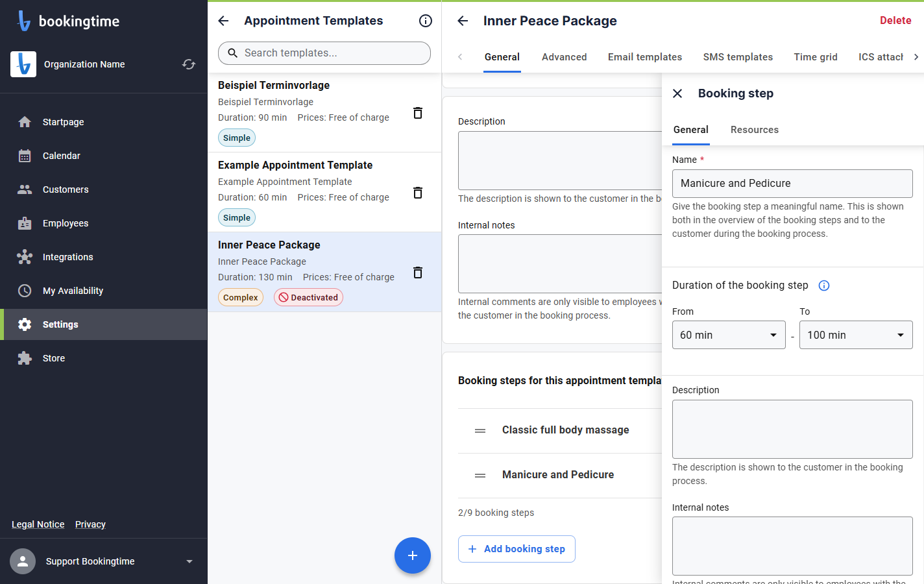Open the Email templates tab
The image size is (924, 584).
coord(645,57)
